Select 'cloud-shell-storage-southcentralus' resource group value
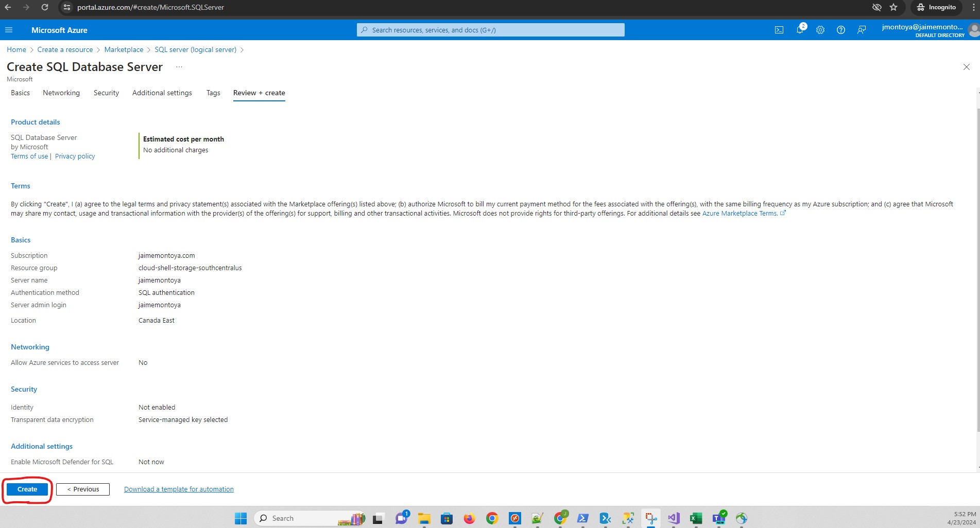The image size is (980, 528). coord(190,268)
